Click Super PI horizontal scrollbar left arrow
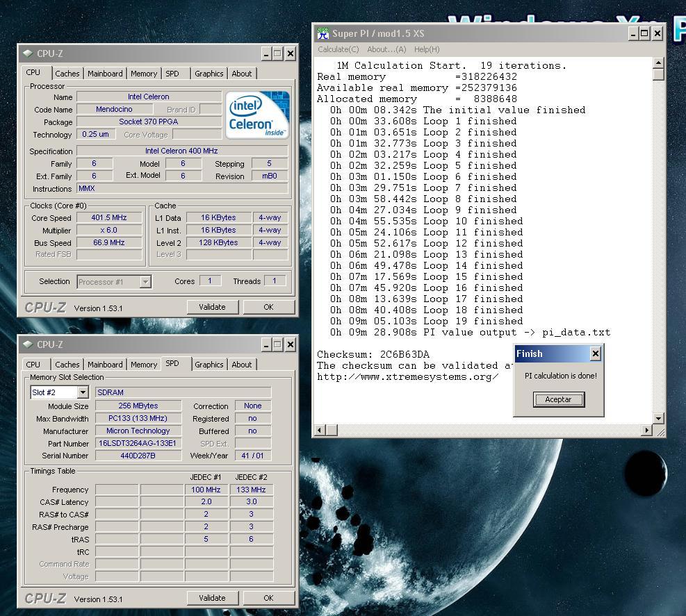The image size is (686, 616). coord(320,430)
